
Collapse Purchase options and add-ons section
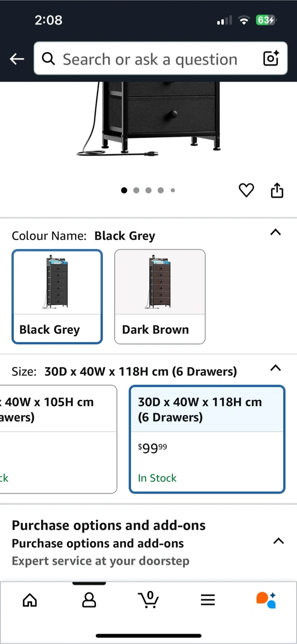[278, 541]
